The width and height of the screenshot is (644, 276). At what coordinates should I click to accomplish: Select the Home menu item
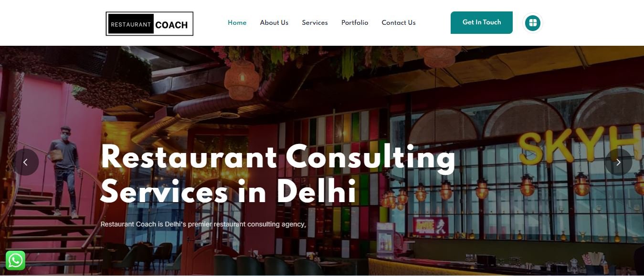(237, 22)
